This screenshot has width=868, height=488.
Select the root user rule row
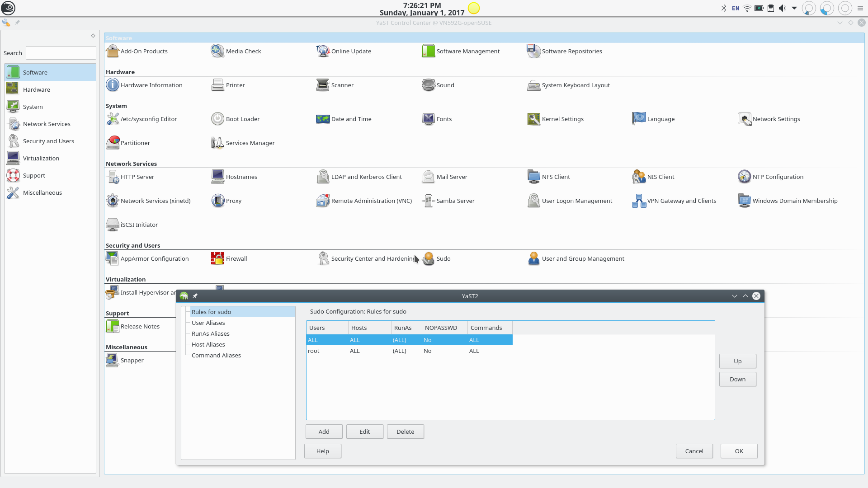[x=409, y=351]
